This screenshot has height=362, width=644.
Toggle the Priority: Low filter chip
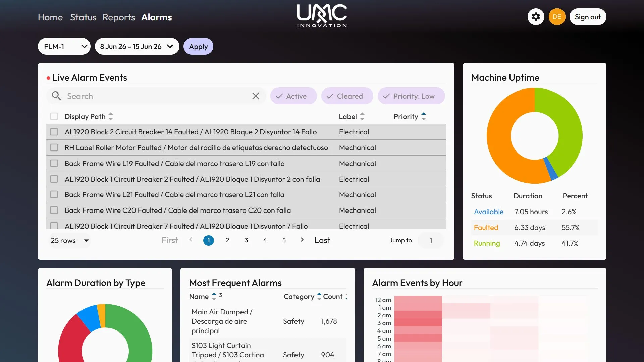click(x=411, y=96)
